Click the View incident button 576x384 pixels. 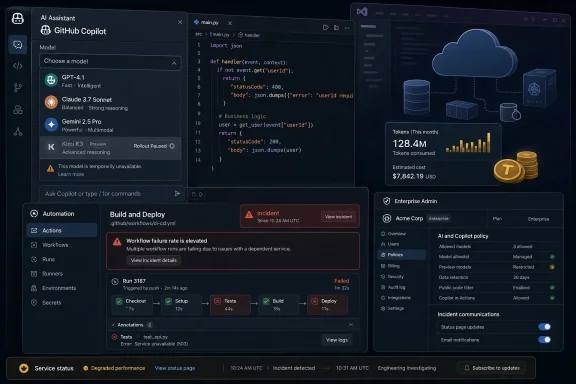[x=338, y=217]
